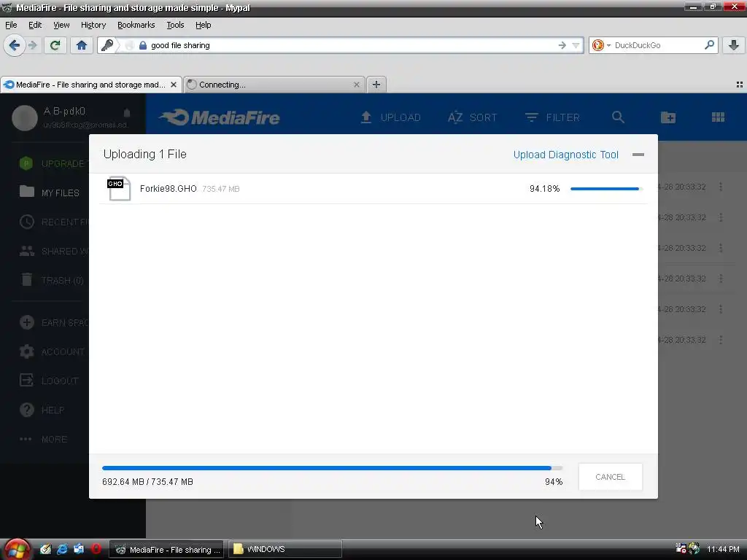
Task: Close the MediaFire tab
Action: click(x=174, y=85)
